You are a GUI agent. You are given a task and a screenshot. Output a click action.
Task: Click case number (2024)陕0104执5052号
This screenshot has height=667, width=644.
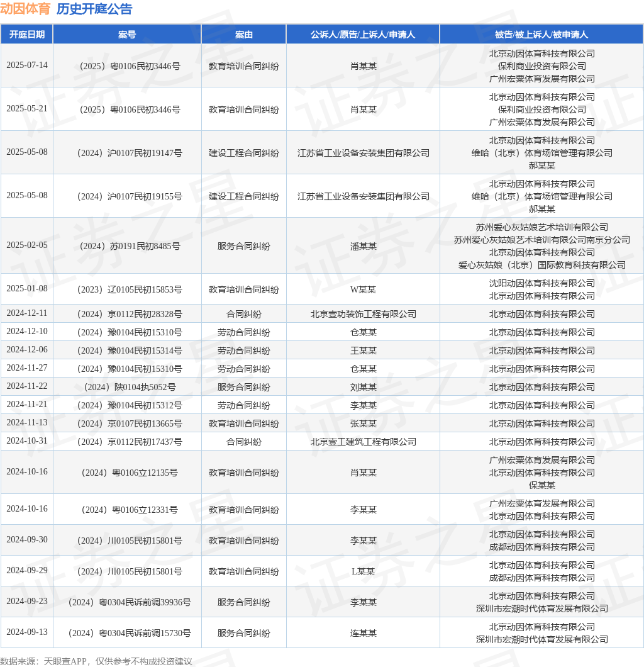click(129, 387)
